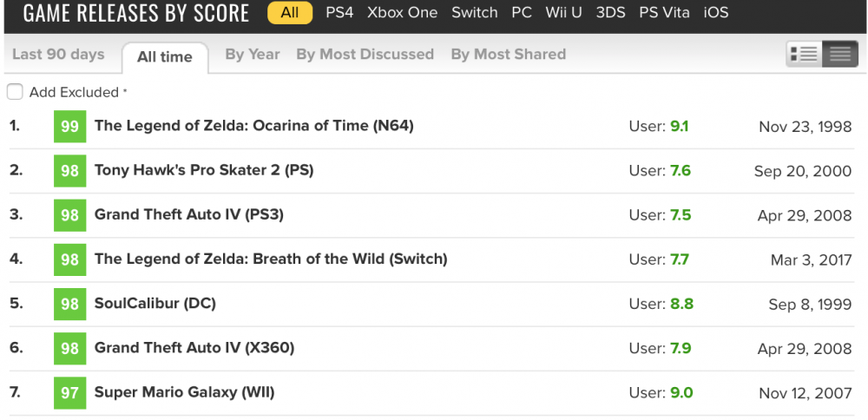Click the 99 score badge for Ocarina of Time
The height and width of the screenshot is (420, 868).
click(x=69, y=127)
